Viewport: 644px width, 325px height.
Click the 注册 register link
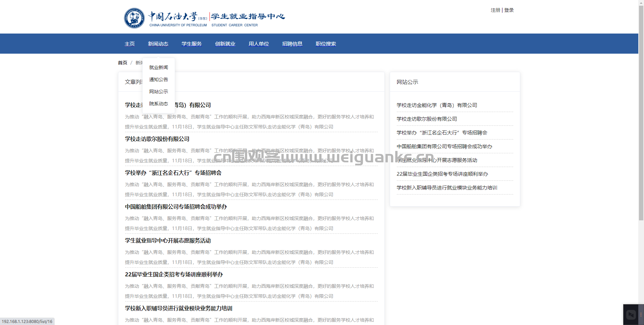pyautogui.click(x=495, y=10)
